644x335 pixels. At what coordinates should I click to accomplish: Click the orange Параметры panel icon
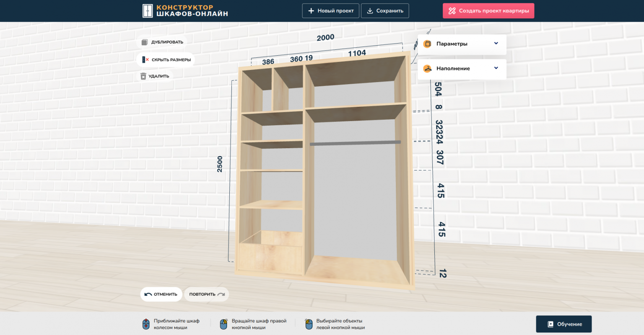coord(427,44)
